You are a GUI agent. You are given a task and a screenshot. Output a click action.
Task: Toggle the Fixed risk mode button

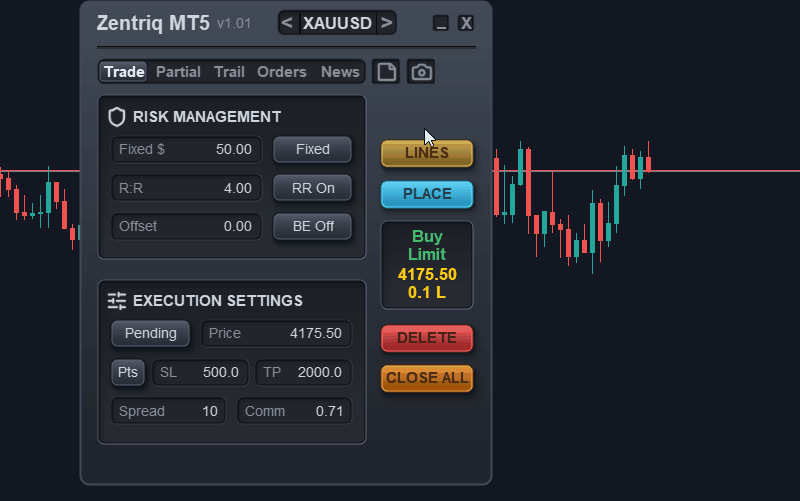(313, 149)
